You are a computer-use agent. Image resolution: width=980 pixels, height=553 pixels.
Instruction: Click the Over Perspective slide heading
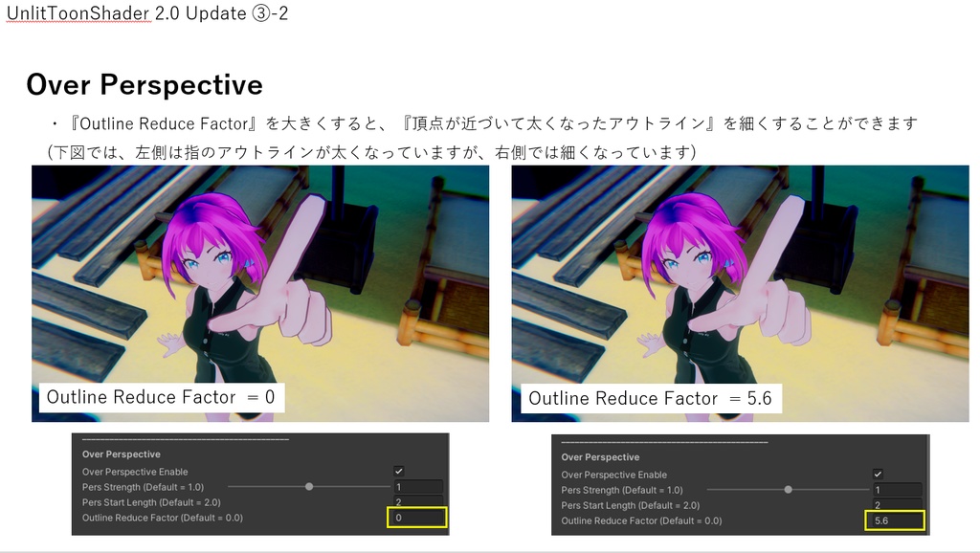click(x=145, y=84)
